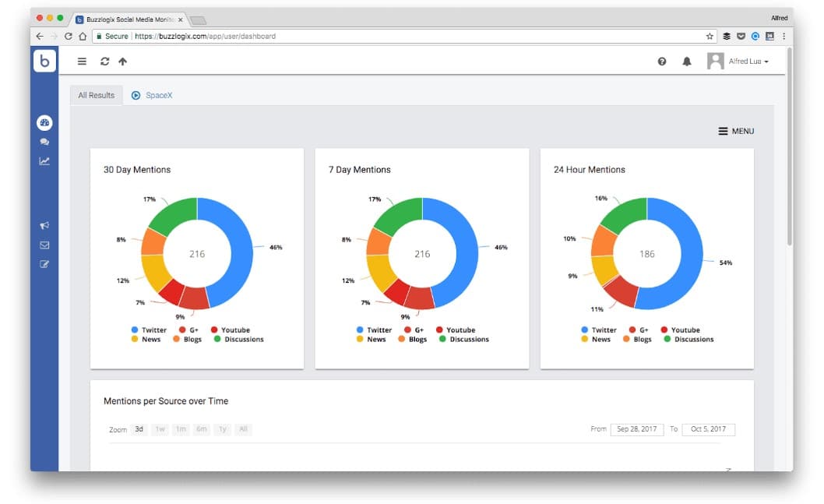This screenshot has height=504, width=824.
Task: Click the browser back arrow
Action: click(x=40, y=37)
